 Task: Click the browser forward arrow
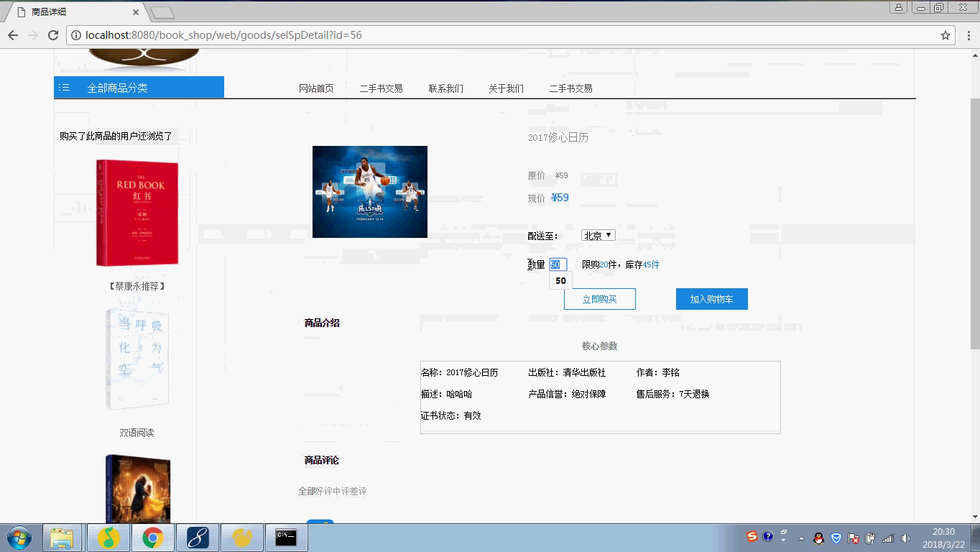[x=33, y=35]
